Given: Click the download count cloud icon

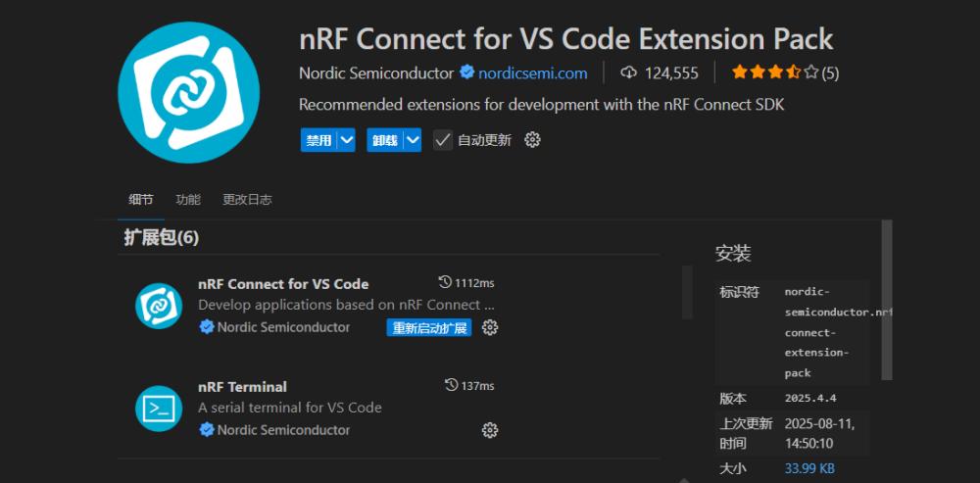Looking at the screenshot, I should (628, 72).
